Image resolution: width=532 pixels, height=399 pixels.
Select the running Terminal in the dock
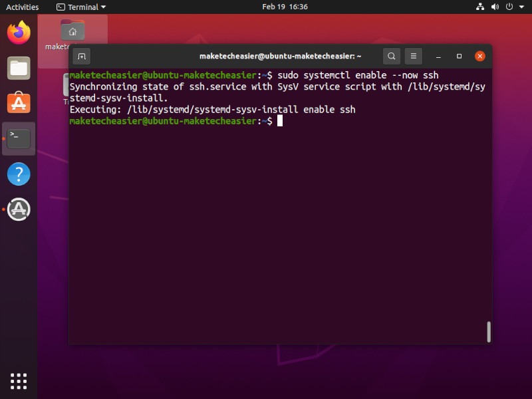click(x=18, y=138)
